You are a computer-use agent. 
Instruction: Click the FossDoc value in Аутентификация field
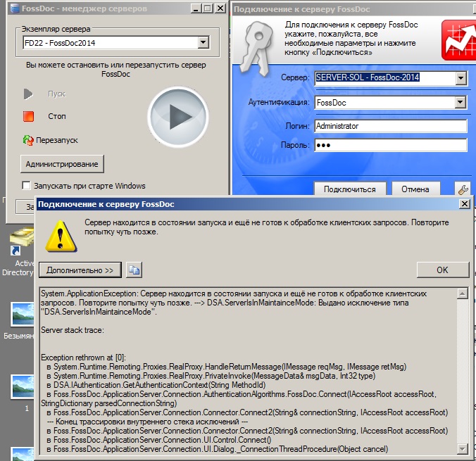[331, 103]
